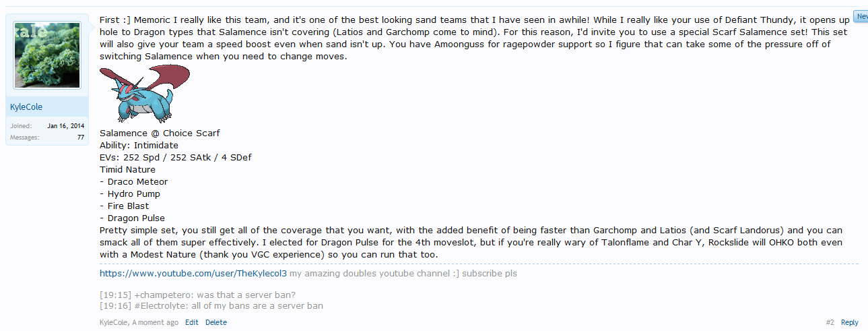Click the signature text about the doubles YouTube channel
Viewport: 868px width, 331px height.
pos(403,274)
